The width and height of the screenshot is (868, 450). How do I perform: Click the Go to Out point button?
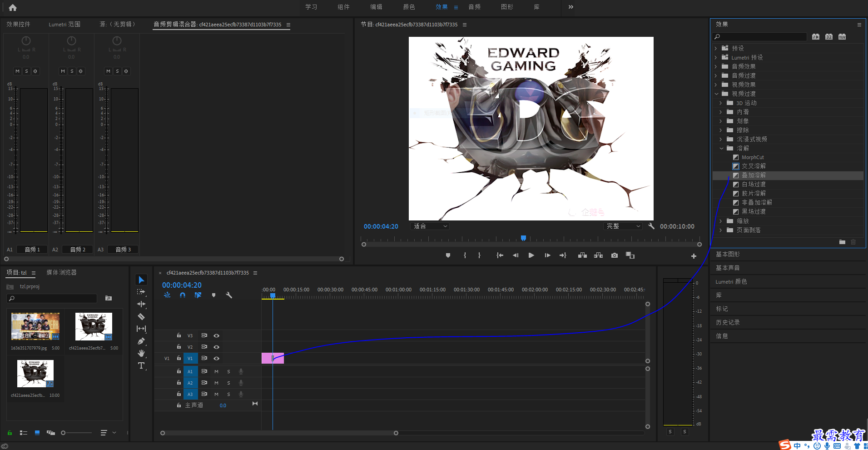(x=563, y=255)
